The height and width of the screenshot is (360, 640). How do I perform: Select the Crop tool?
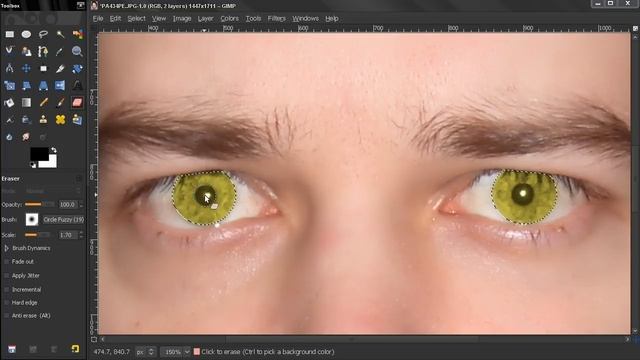(60, 68)
